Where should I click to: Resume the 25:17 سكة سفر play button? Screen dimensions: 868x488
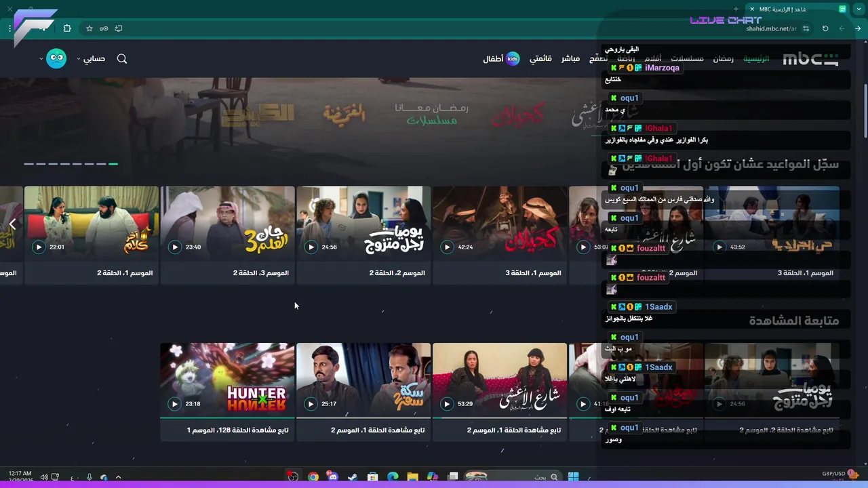point(311,404)
